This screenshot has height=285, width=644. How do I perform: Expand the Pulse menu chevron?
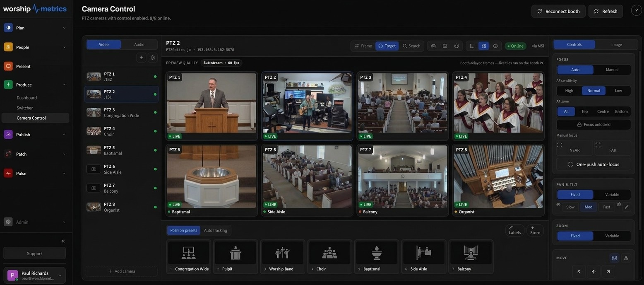(64, 173)
